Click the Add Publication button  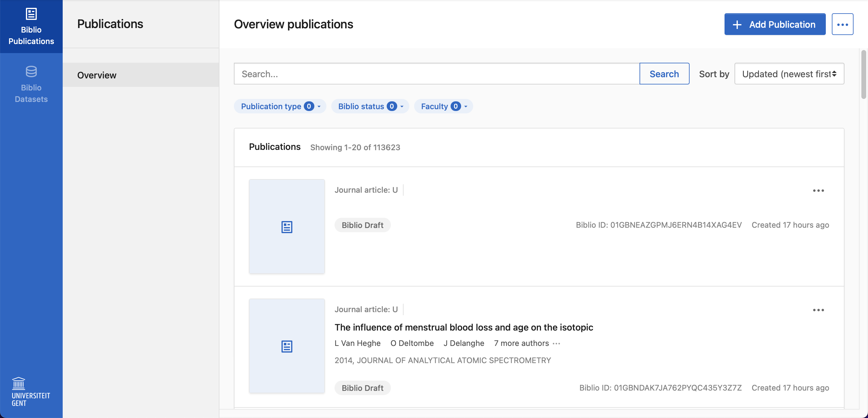pyautogui.click(x=775, y=24)
